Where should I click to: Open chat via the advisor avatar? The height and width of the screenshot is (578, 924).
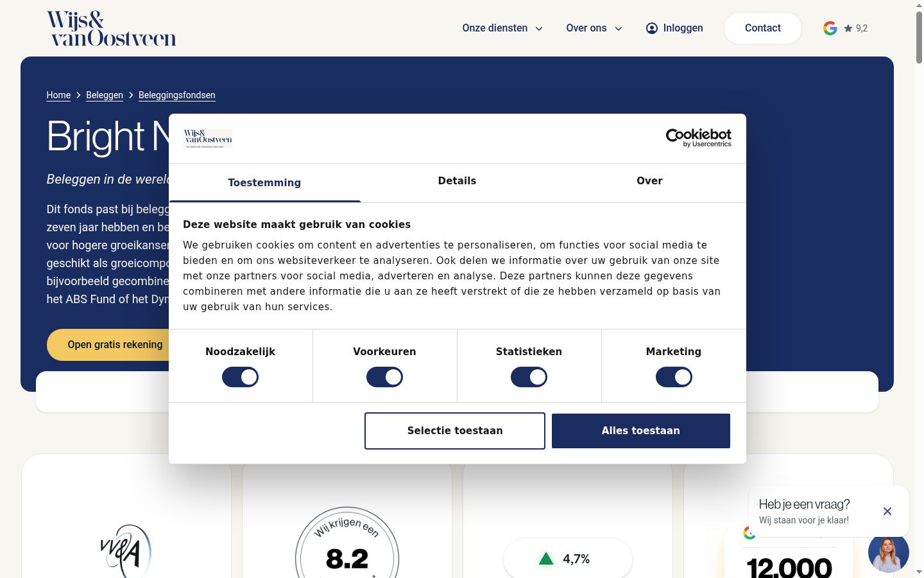tap(889, 552)
